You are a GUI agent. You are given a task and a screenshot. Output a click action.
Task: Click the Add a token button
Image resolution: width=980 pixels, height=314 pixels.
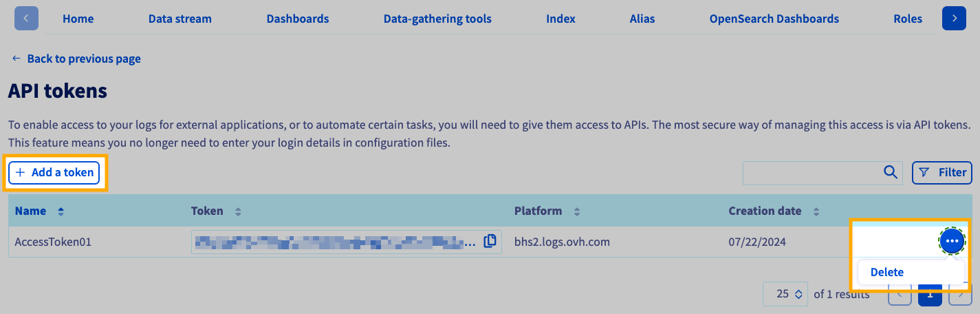pos(54,173)
